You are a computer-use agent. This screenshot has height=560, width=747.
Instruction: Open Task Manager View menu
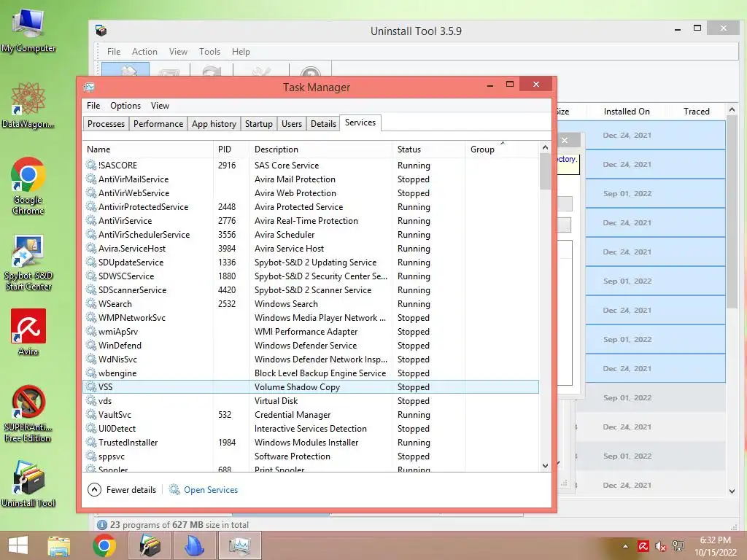click(x=160, y=106)
